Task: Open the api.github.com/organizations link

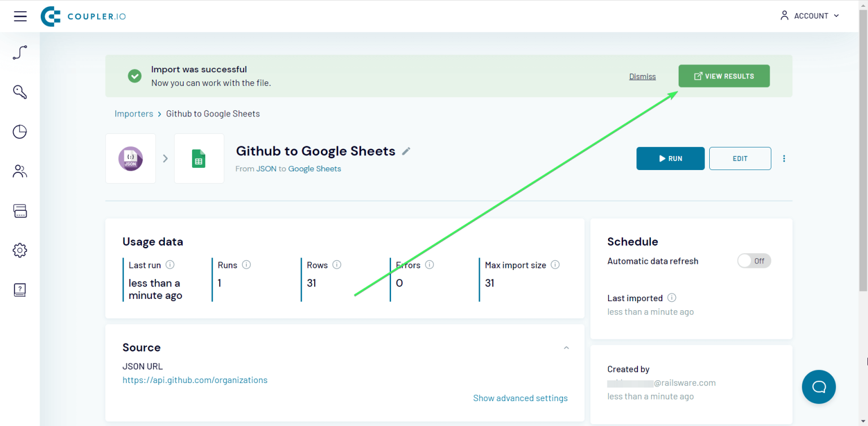Action: click(x=195, y=380)
